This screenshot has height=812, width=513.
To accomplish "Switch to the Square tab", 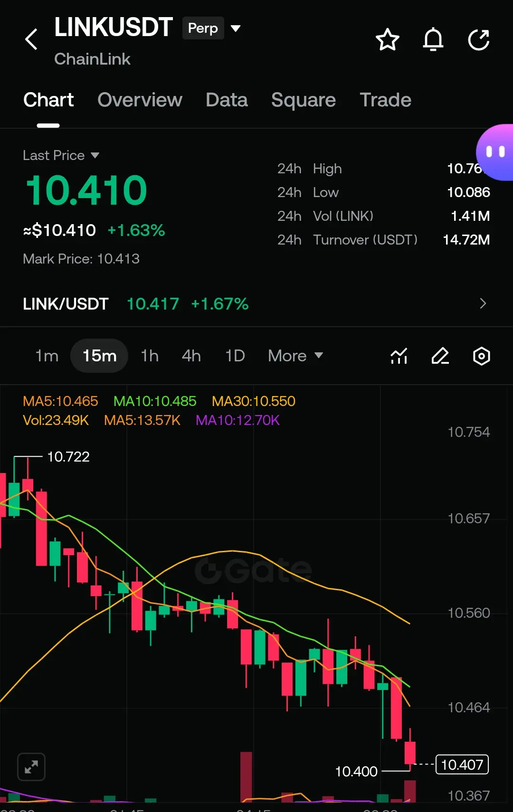I will coord(304,100).
